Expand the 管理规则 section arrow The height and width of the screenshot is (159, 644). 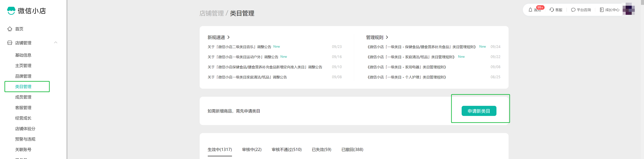(387, 37)
